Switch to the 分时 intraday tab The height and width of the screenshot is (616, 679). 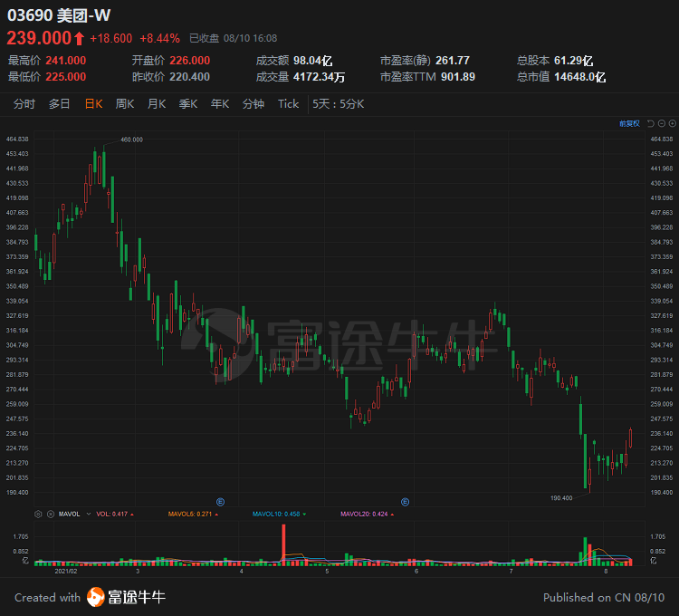click(24, 104)
